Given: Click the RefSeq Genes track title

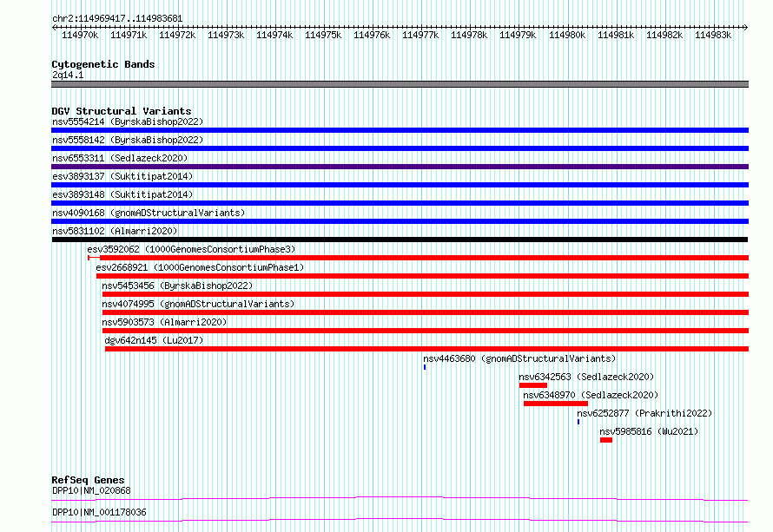Looking at the screenshot, I should pyautogui.click(x=88, y=480).
